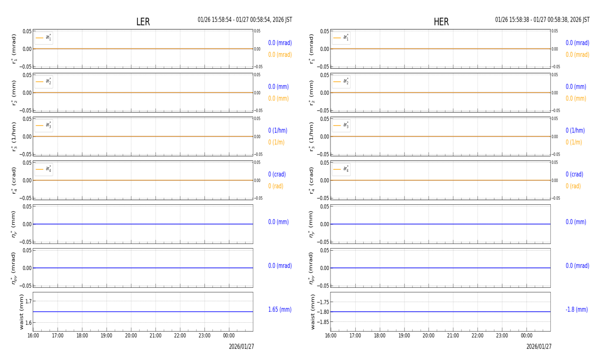595x364 pixels.
Task: Select blue 0.0 (mrad) beside LER r1 plot
Action: [280, 43]
